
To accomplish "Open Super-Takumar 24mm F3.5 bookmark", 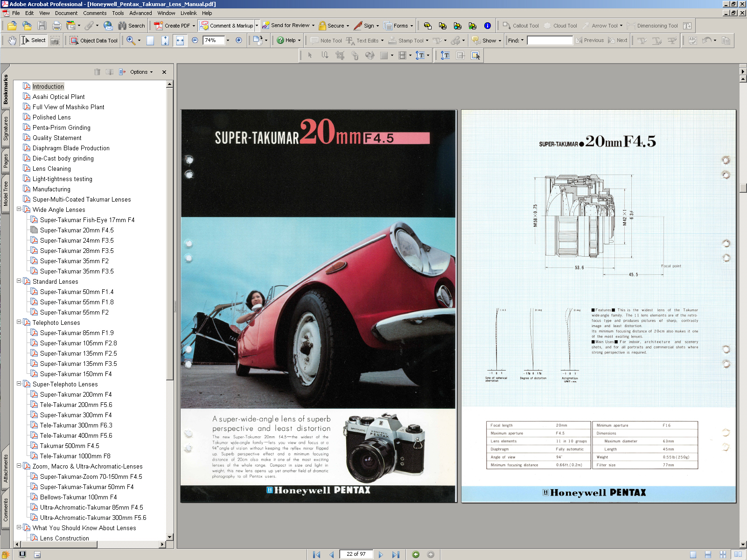I will [x=77, y=240].
